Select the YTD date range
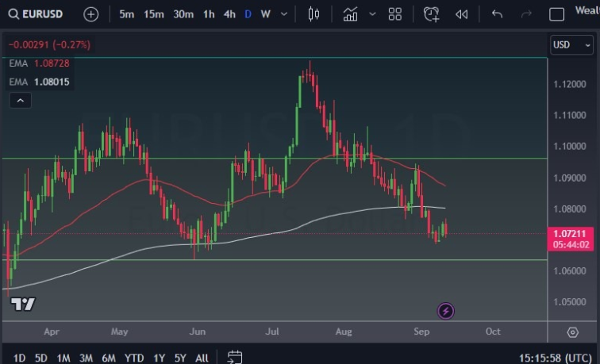This screenshot has width=600, height=364. coord(134,357)
